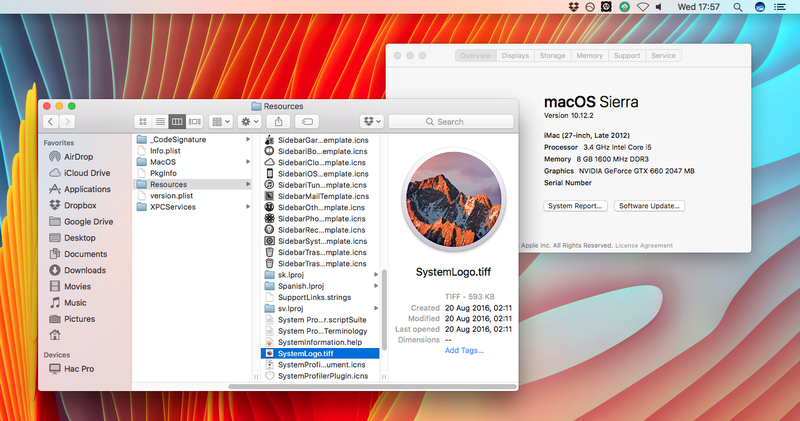Select SystemInformation.help file

tap(320, 342)
